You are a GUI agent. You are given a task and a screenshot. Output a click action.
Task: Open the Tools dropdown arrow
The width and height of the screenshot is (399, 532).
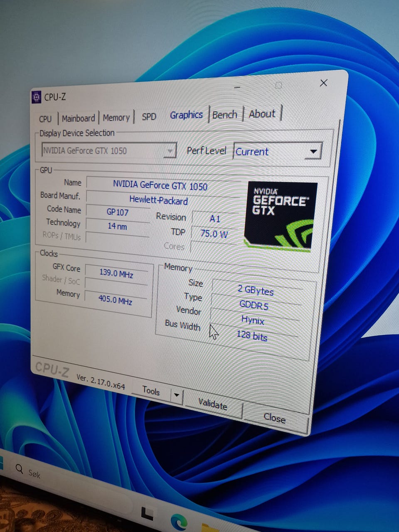[x=177, y=395]
